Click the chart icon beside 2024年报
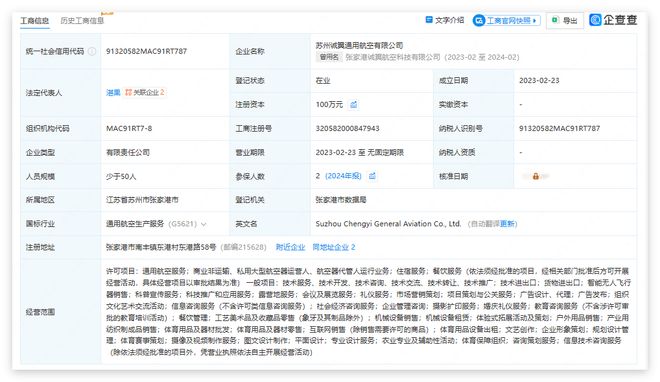Viewport: 660px width, 382px height. pyautogui.click(x=372, y=176)
